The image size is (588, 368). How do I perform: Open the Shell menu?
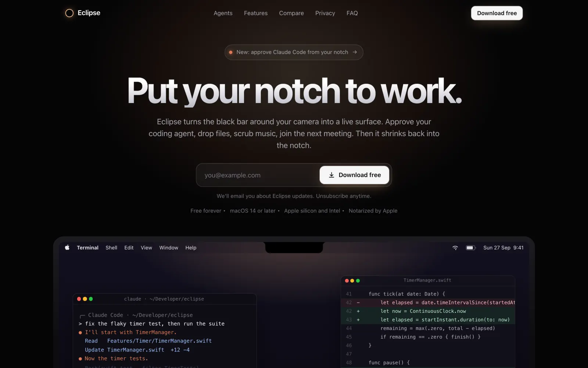coord(111,248)
